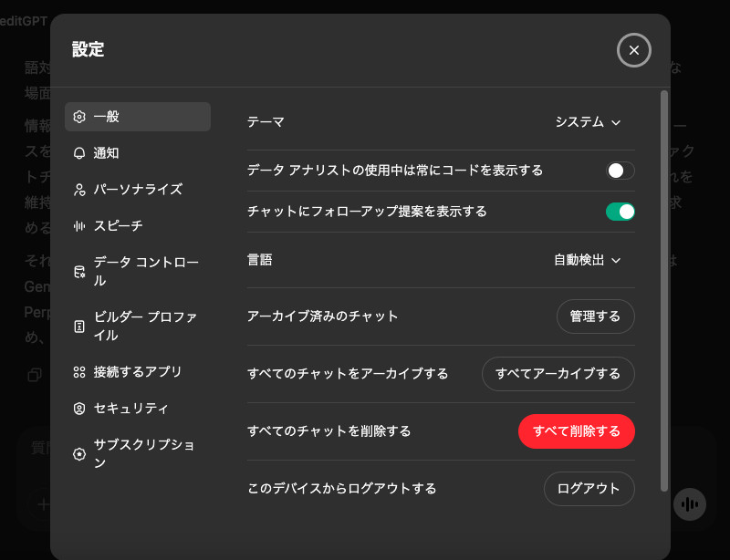Click the gear icon beside 一般

point(79,117)
